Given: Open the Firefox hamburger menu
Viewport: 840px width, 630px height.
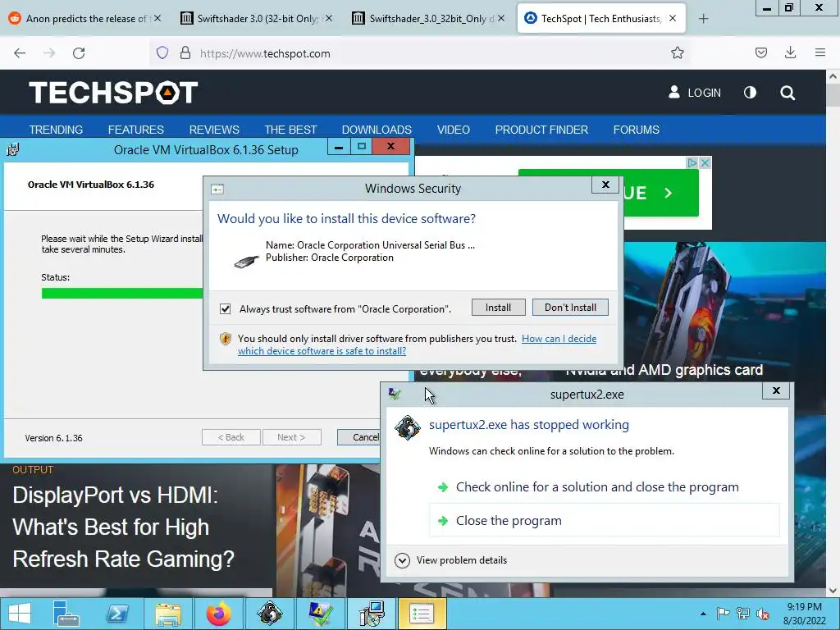Looking at the screenshot, I should tap(819, 52).
